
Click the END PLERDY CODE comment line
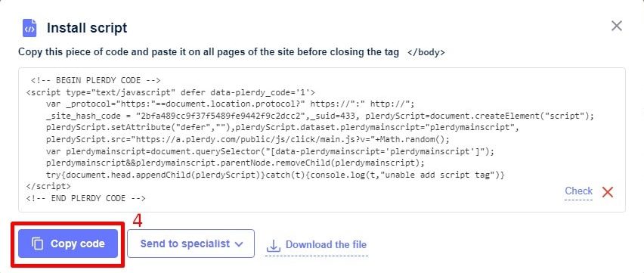pyautogui.click(x=85, y=198)
